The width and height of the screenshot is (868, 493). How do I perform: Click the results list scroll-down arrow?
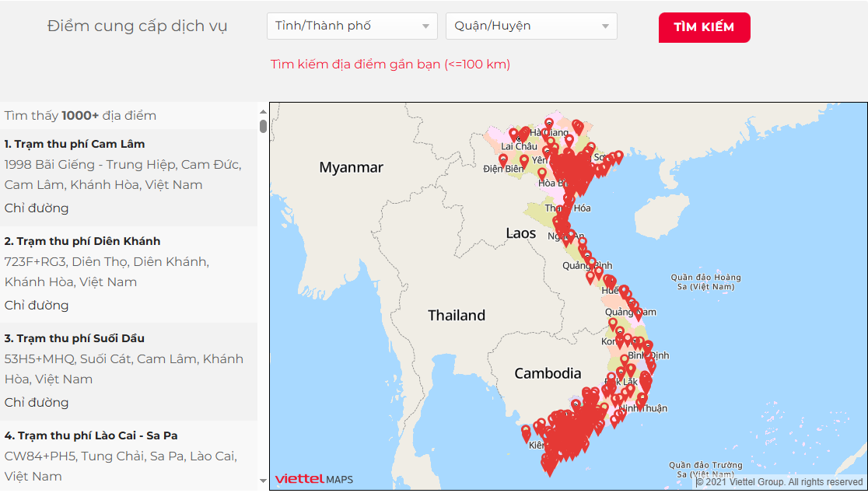point(263,484)
